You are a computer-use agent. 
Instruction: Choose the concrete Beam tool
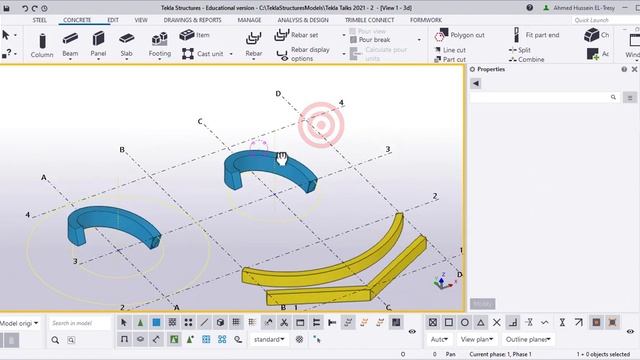pos(70,44)
